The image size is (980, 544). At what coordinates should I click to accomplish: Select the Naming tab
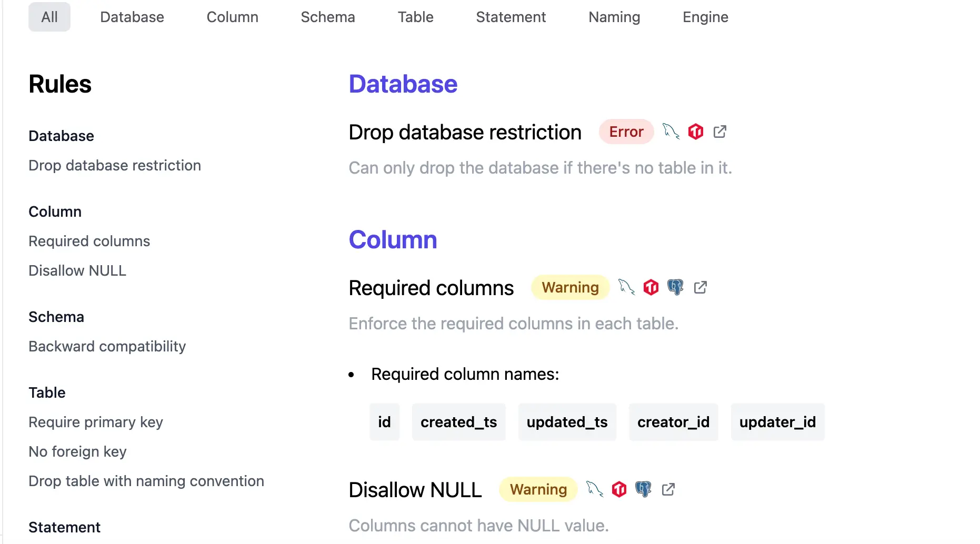coord(614,17)
